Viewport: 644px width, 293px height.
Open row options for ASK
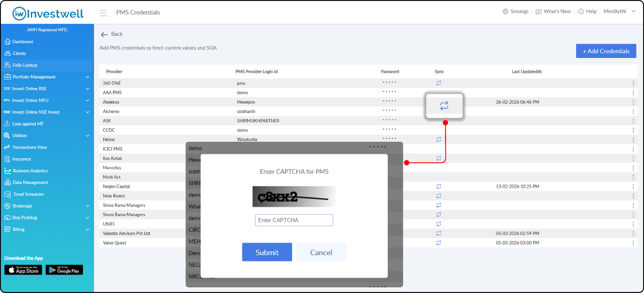[633, 121]
